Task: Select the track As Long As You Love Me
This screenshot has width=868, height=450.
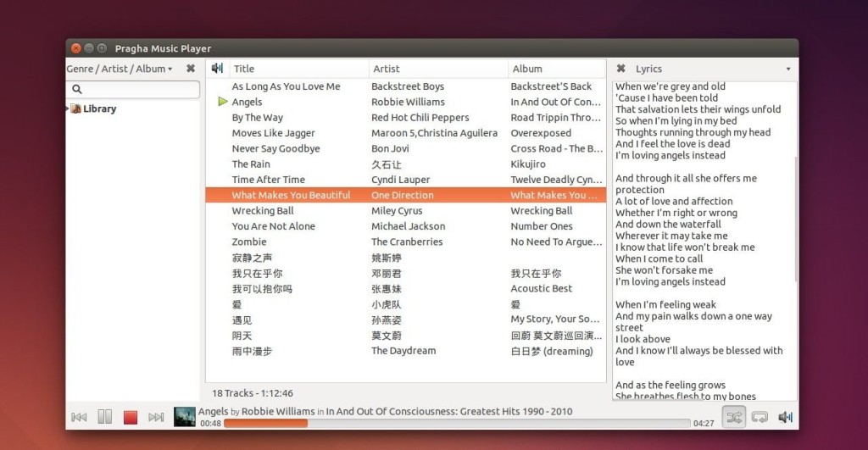Action: (286, 86)
